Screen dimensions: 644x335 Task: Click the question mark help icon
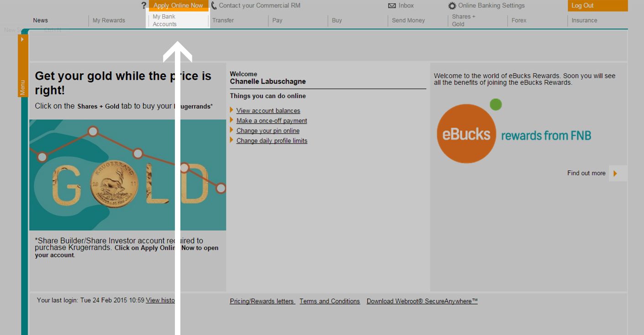coord(144,5)
